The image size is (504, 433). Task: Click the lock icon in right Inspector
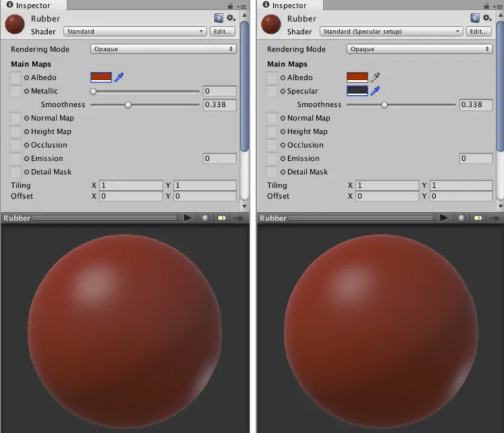point(486,6)
